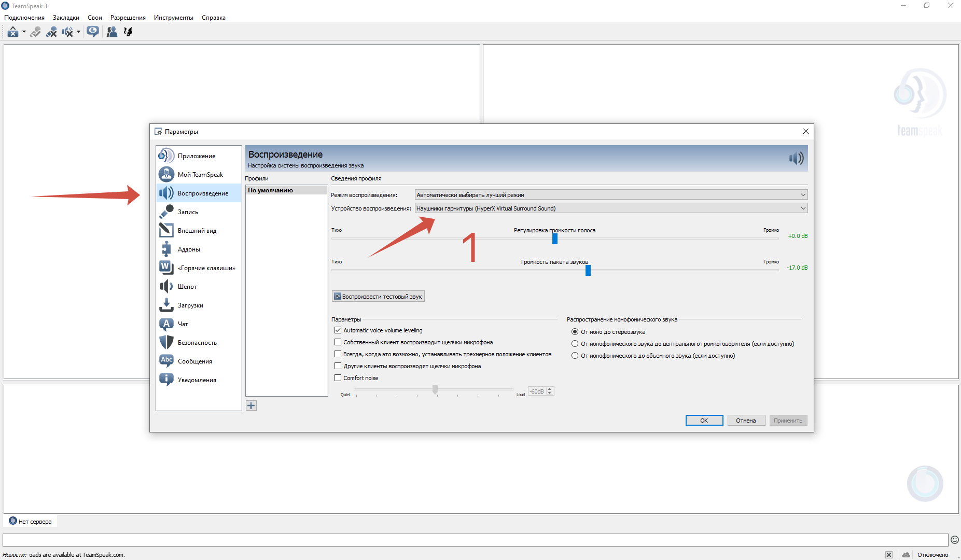Click the Comfort noise level slider handle
961x560 pixels.
pos(435,389)
